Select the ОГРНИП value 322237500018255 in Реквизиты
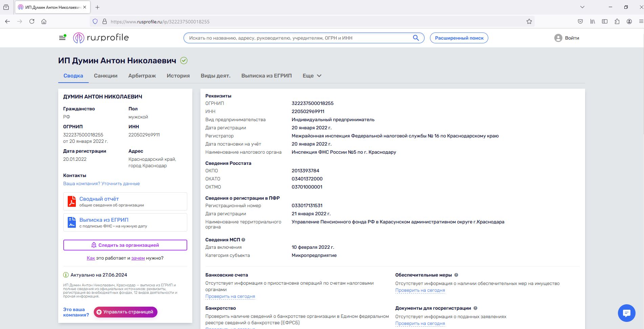This screenshot has width=644, height=329. click(313, 103)
